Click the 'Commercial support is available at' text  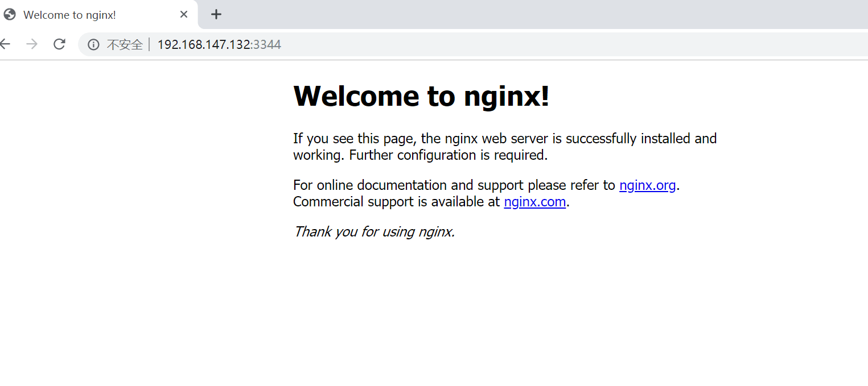tap(396, 202)
